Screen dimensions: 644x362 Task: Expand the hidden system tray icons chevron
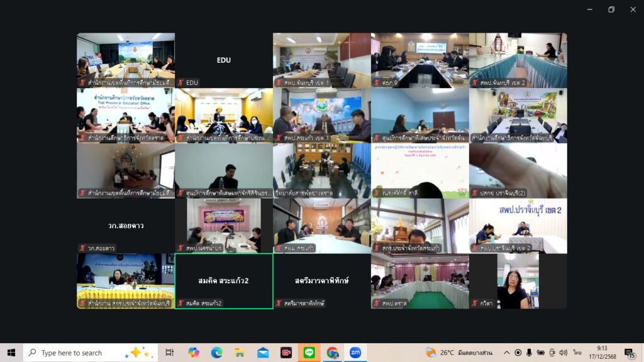507,353
